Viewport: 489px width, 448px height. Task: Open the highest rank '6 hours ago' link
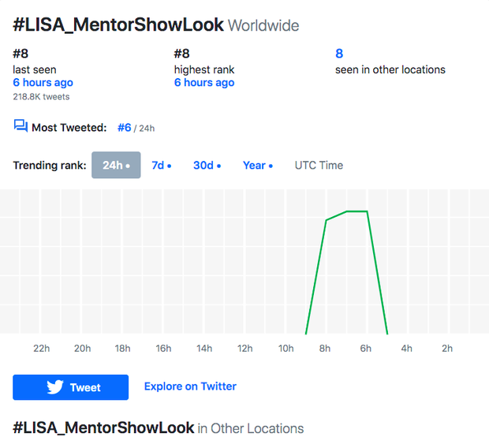(x=204, y=83)
